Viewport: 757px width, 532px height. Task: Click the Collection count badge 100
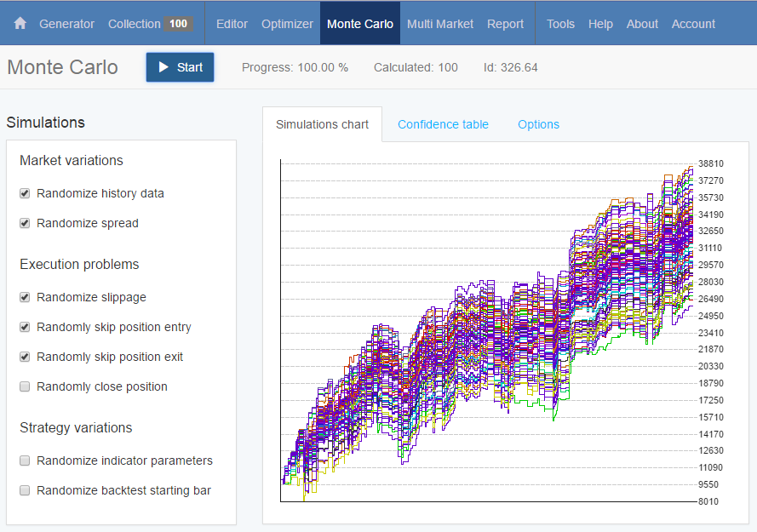(178, 24)
